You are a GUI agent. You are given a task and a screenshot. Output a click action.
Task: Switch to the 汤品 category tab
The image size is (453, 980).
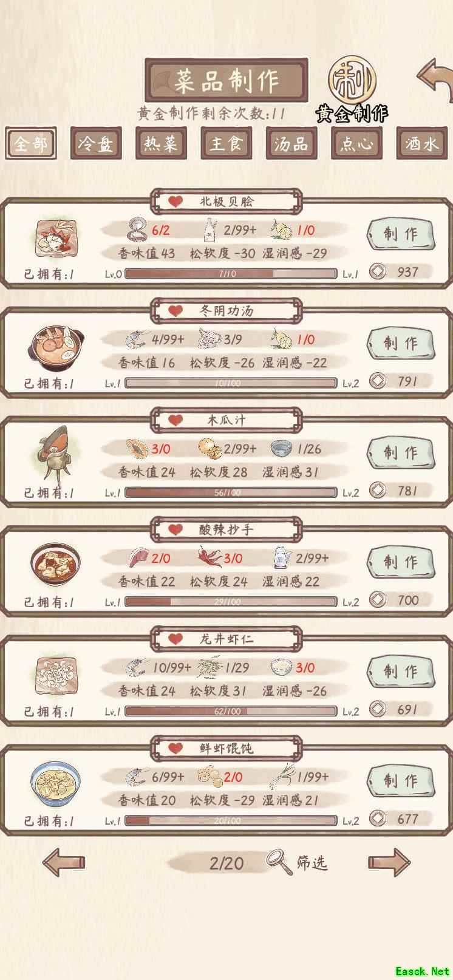(291, 144)
